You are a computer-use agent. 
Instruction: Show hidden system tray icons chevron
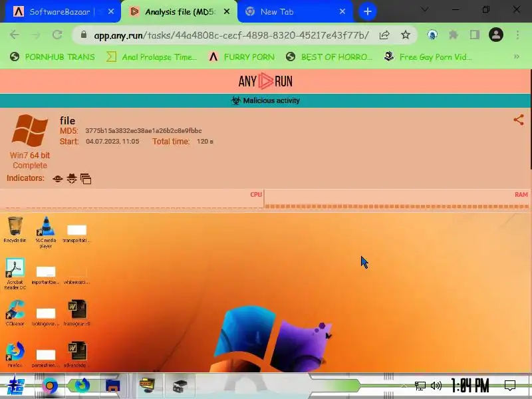coord(404,386)
